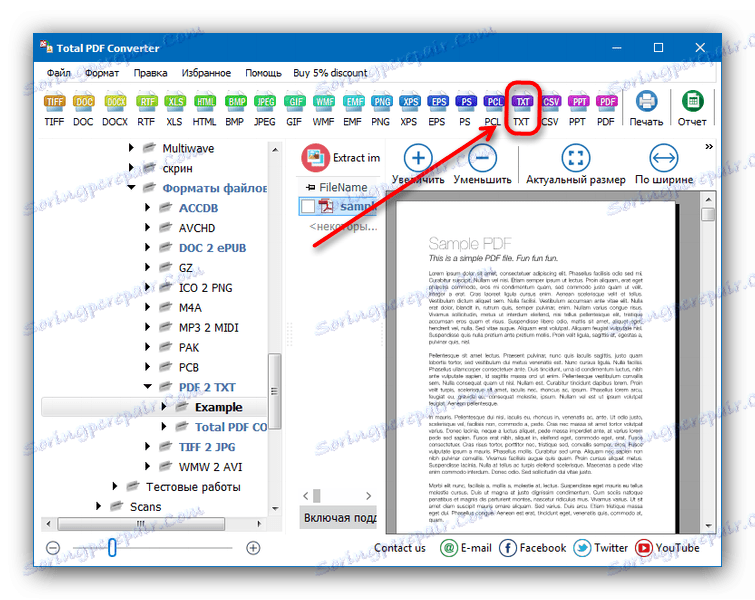Expand the скрин folder
The image size is (755, 600).
point(131,168)
